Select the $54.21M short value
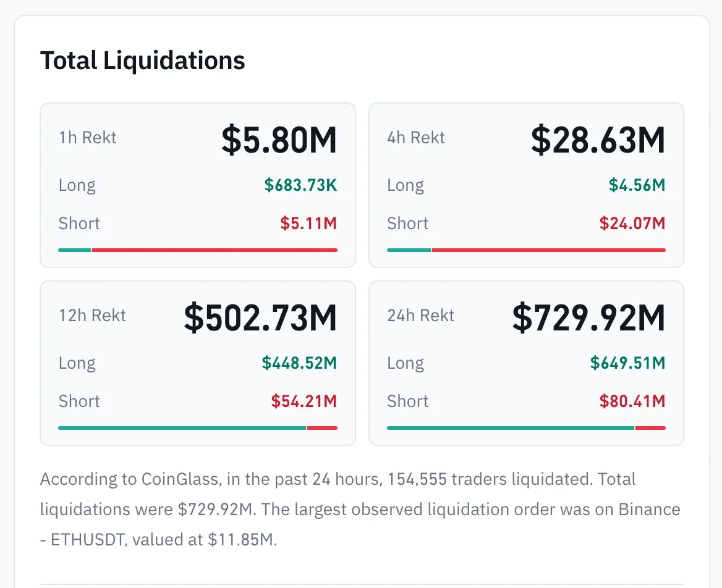 304,401
